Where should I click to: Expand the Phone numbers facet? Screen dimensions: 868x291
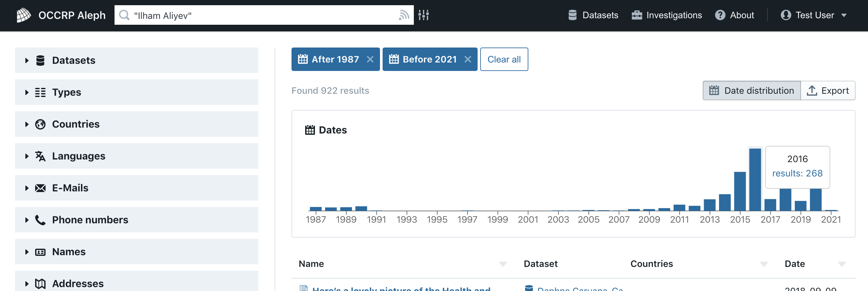[136, 219]
